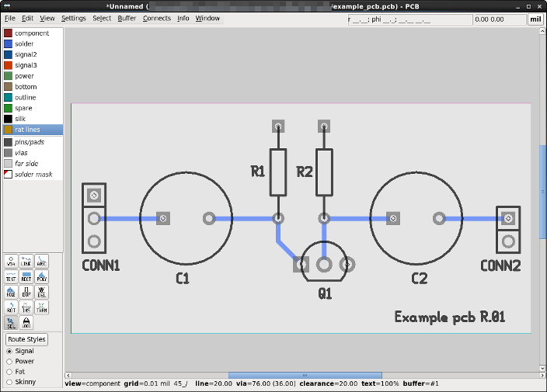Select the LOCK tool
Screen dimensions: 547x392
(x=26, y=323)
